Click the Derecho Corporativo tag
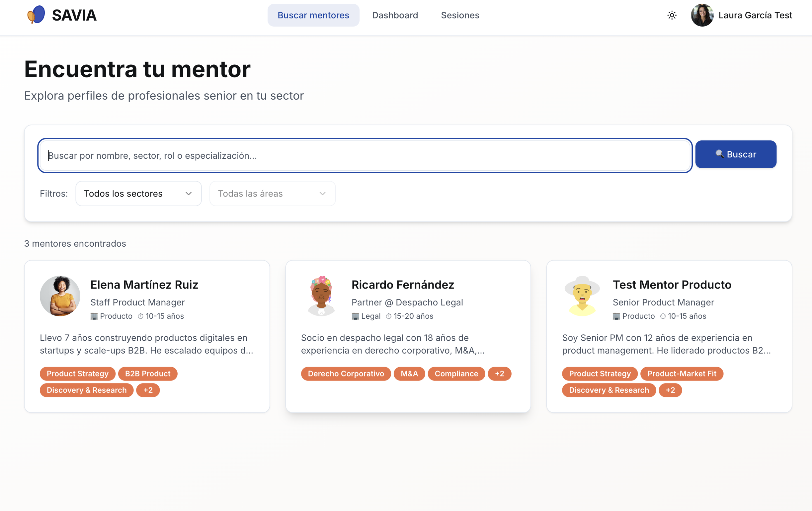This screenshot has height=511, width=812. click(x=346, y=374)
